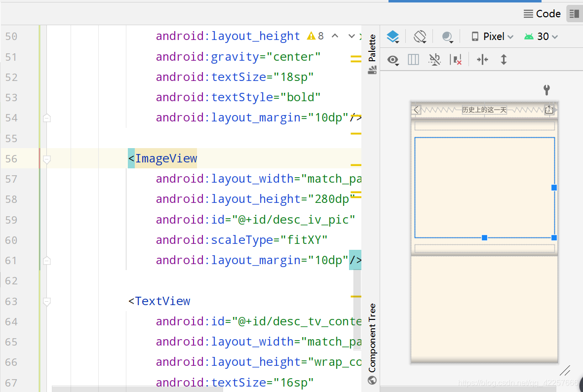Collapse the TextView fold marker on line 63
Screen dimensions: 583x392
(47, 301)
